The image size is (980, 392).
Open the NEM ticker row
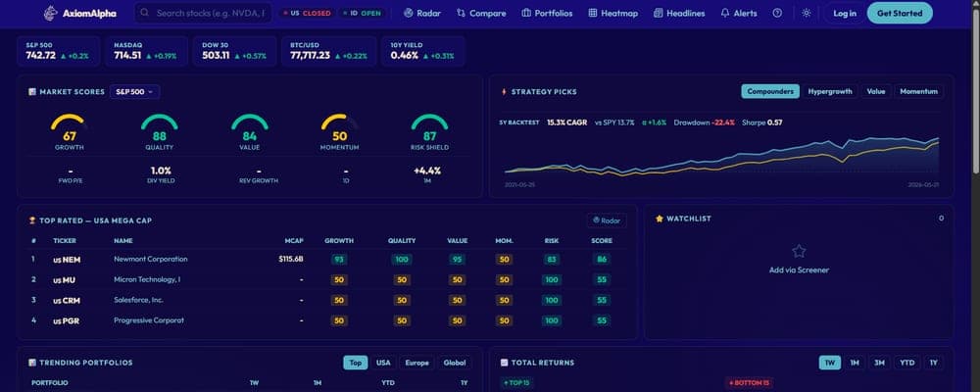[x=327, y=259]
